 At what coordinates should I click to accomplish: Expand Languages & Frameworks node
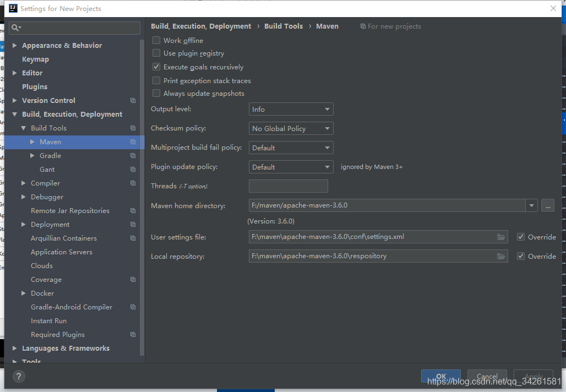(x=15, y=349)
